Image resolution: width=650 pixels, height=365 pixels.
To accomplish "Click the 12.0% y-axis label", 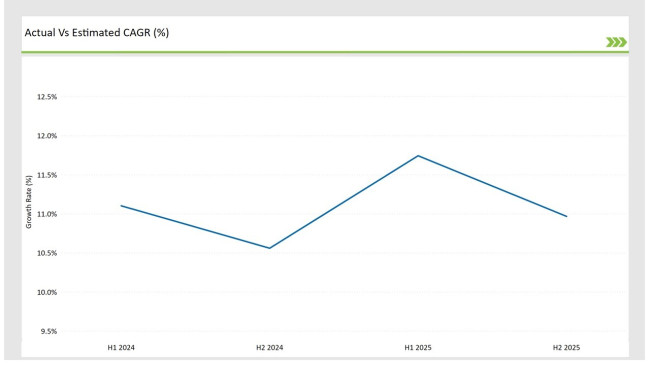I will tap(47, 136).
